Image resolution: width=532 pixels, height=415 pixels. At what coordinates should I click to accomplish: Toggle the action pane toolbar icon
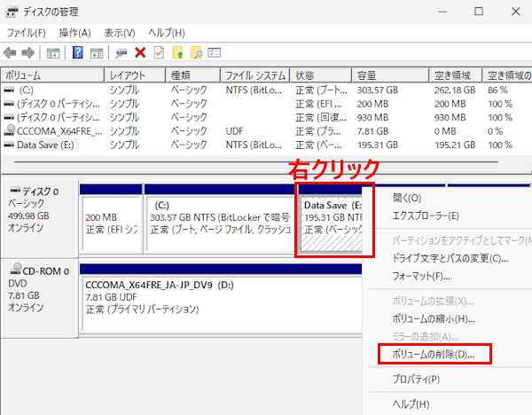pyautogui.click(x=97, y=53)
